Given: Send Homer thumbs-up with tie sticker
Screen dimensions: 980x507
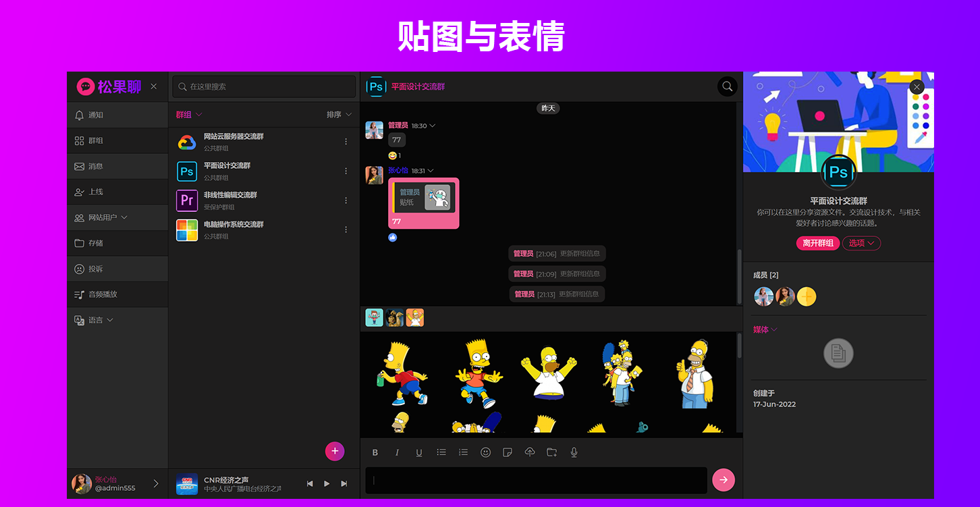Looking at the screenshot, I should point(695,373).
